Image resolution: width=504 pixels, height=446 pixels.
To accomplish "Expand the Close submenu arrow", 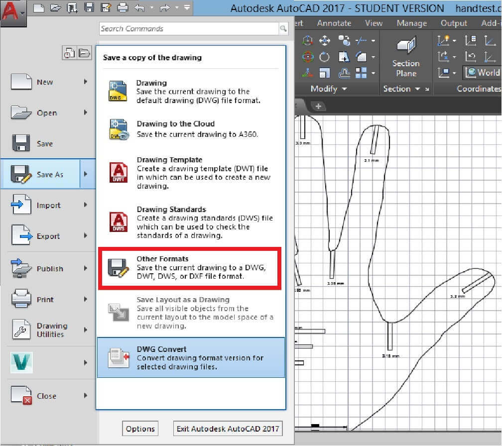I will coord(86,396).
